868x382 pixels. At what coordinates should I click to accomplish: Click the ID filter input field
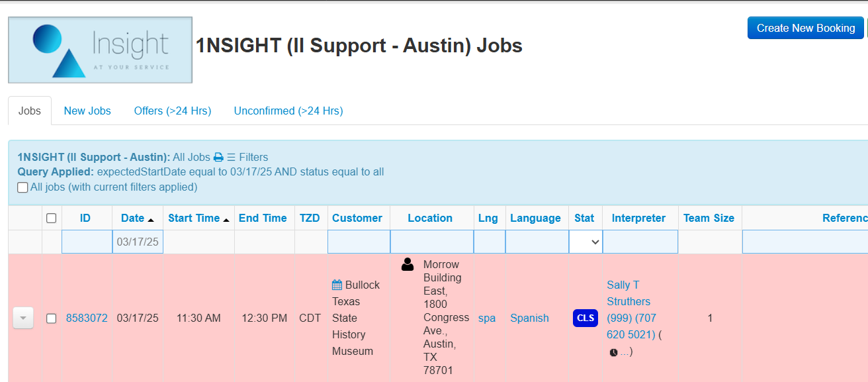[87, 242]
